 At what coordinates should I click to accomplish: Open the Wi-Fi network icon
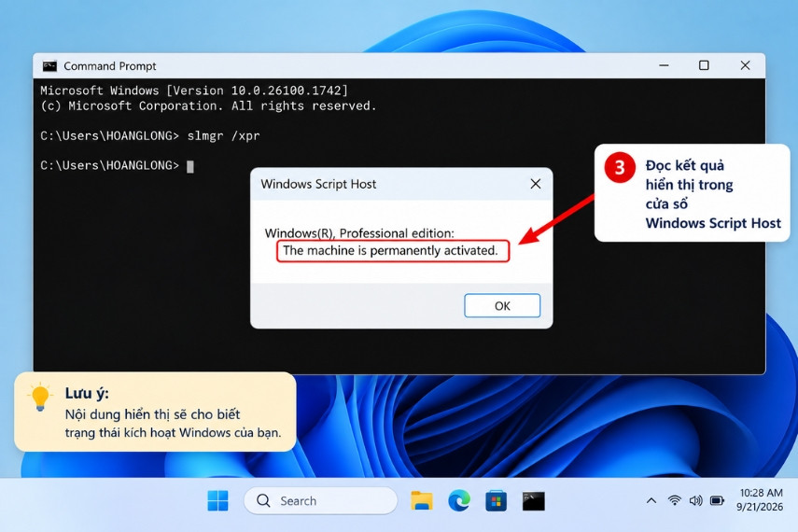tap(674, 500)
